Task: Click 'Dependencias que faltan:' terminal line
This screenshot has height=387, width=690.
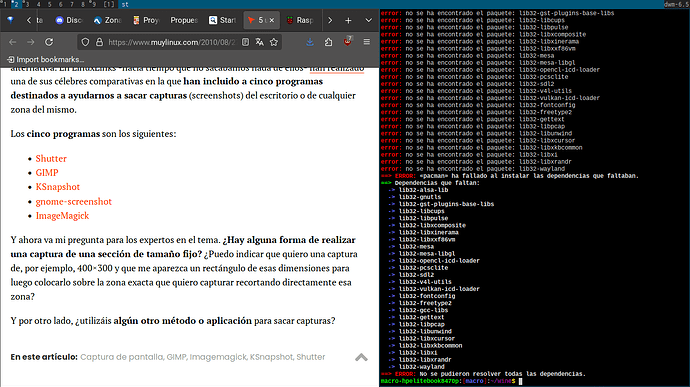Action: click(x=437, y=183)
